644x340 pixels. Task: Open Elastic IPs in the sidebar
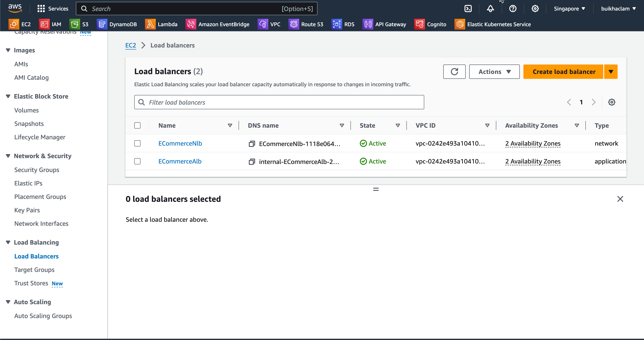pos(28,183)
